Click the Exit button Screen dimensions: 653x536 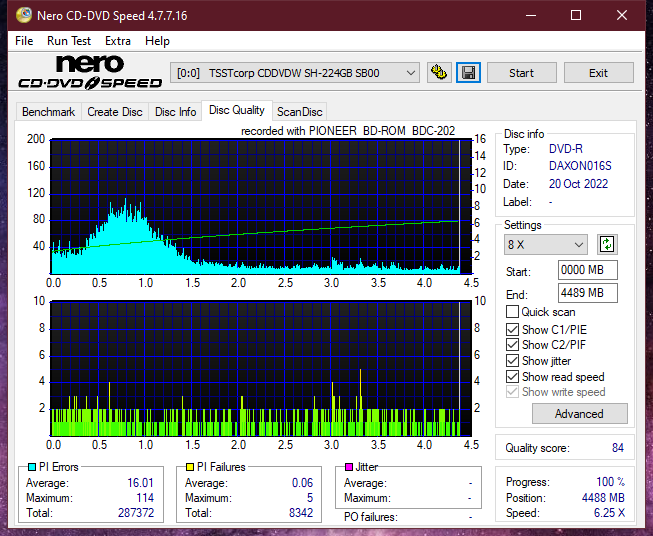(598, 73)
